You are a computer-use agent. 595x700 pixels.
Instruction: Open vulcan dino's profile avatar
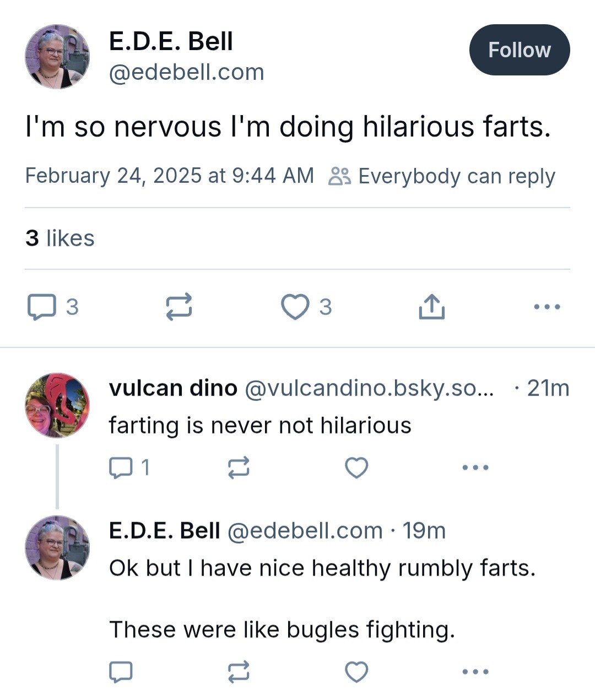[57, 405]
